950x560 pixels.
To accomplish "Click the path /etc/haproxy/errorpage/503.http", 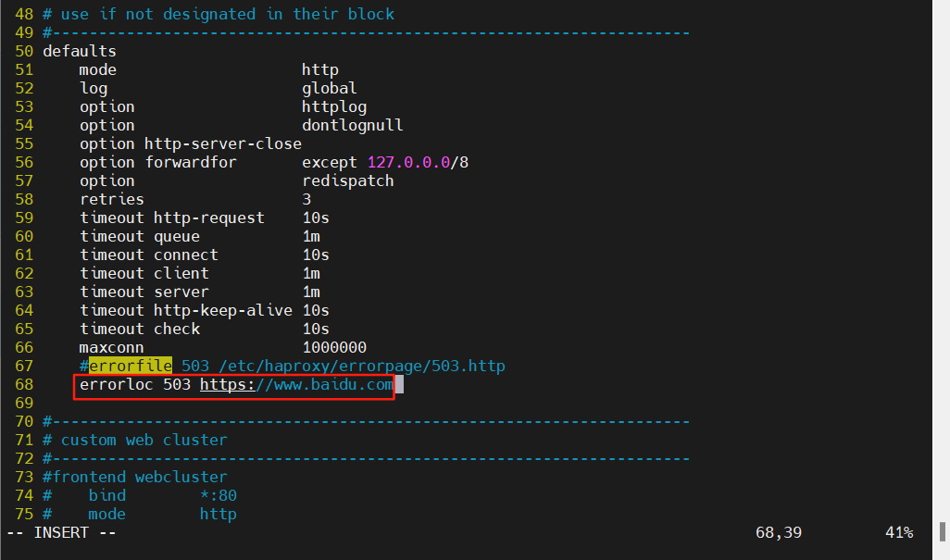I will click(x=362, y=367).
